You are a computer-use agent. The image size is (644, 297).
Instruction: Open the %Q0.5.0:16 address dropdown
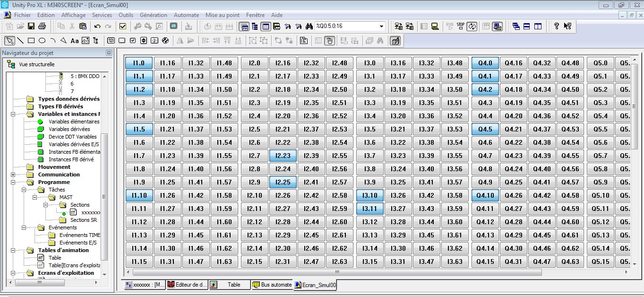point(381,26)
